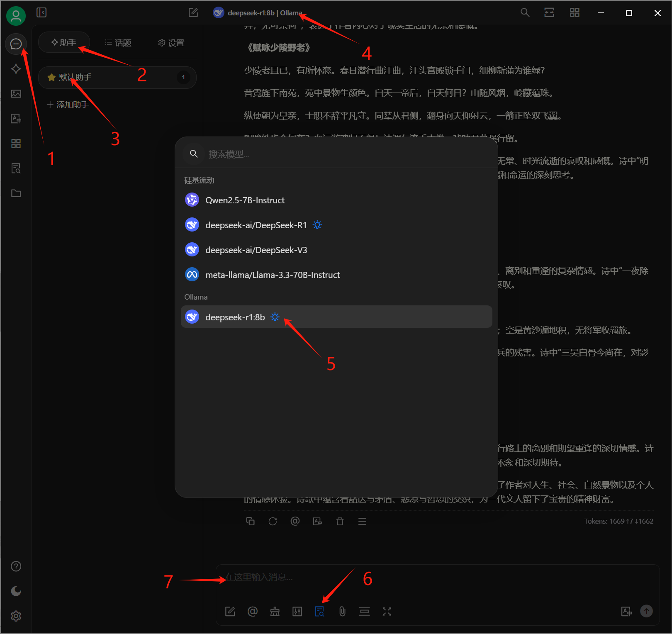672x634 pixels.
Task: Collapse the assistant side panel
Action: [41, 12]
